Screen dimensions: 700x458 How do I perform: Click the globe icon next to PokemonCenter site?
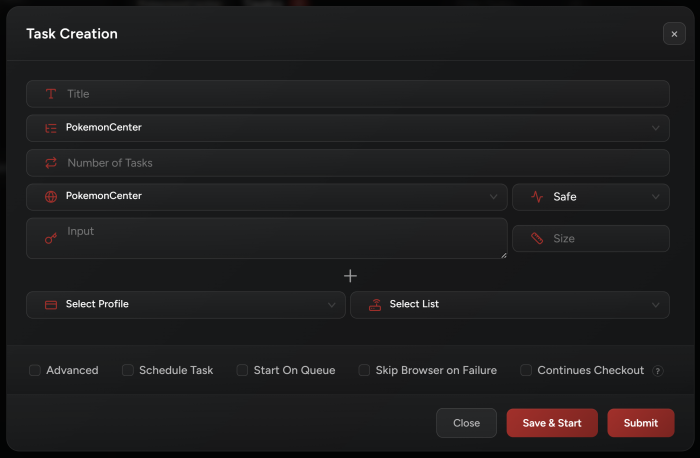click(51, 196)
